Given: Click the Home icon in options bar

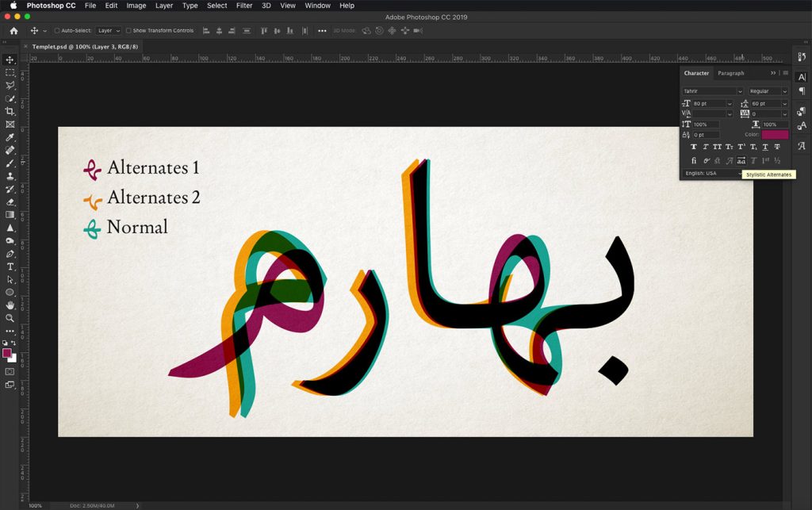Looking at the screenshot, I should [x=13, y=31].
